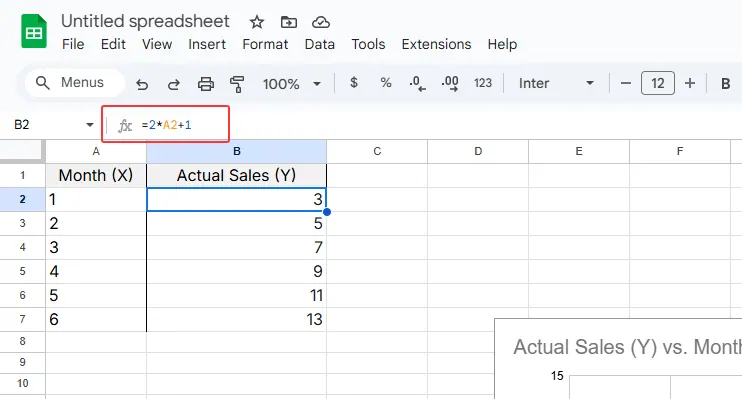Print the spreadsheet with printer icon
The width and height of the screenshot is (742, 399).
[205, 84]
